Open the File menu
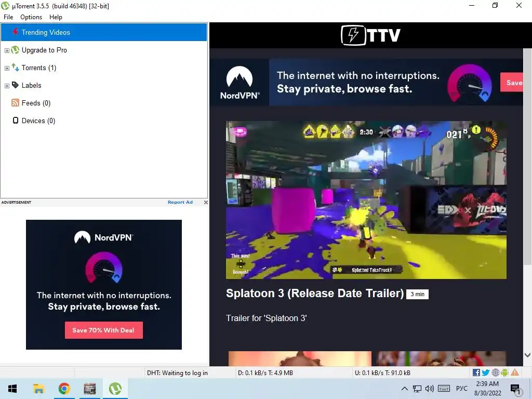 pos(8,17)
